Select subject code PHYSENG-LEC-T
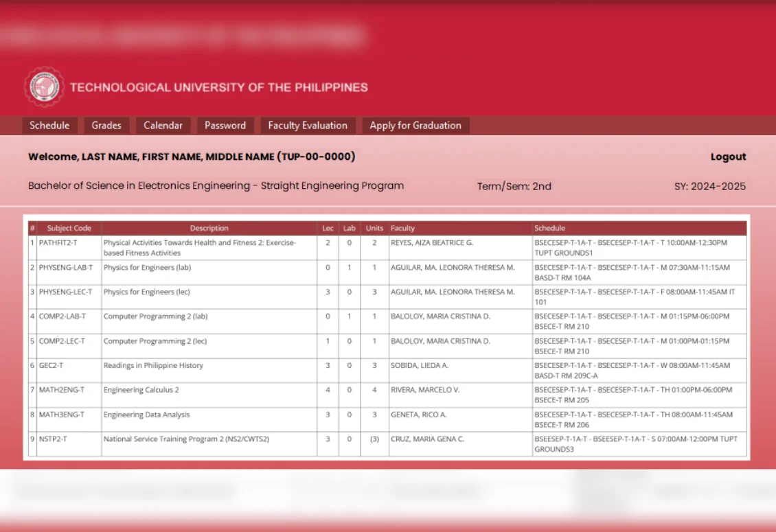Screen dimensions: 776x532 [x=65, y=292]
